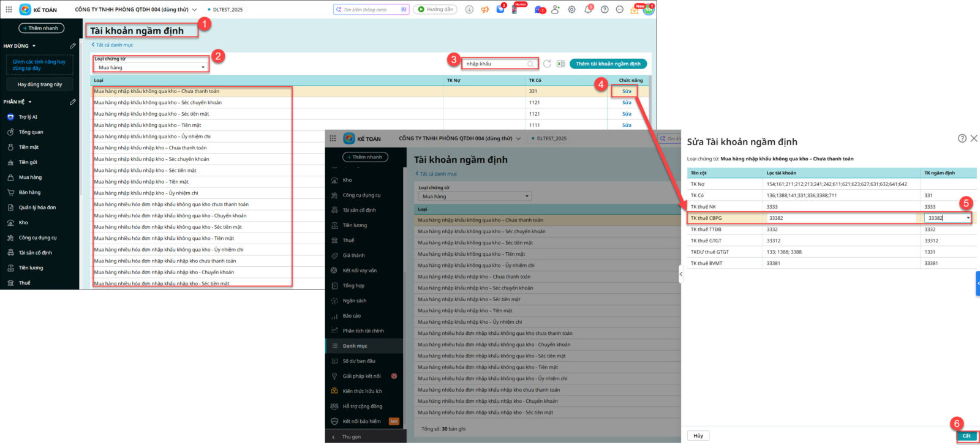
Task: Open the settings gear in top bar
Action: (x=571, y=10)
